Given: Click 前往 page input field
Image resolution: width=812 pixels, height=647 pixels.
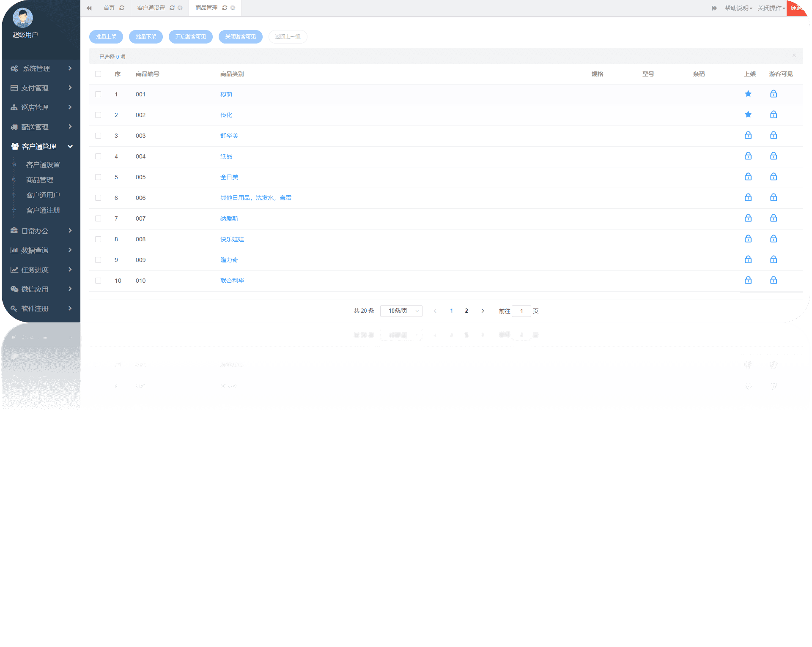Looking at the screenshot, I should click(521, 310).
